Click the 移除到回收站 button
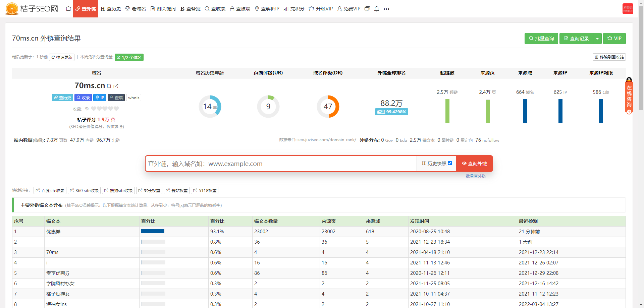The width and height of the screenshot is (644, 308). pyautogui.click(x=609, y=57)
